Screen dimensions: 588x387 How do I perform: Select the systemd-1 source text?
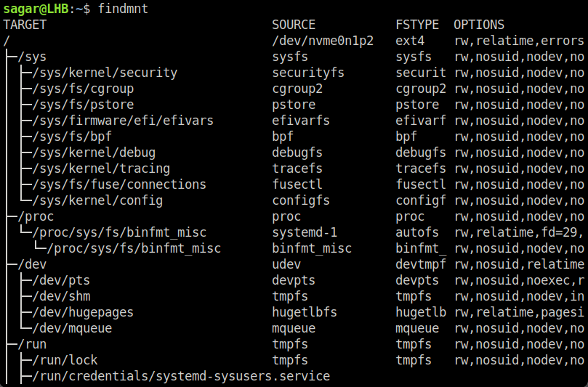click(x=305, y=232)
